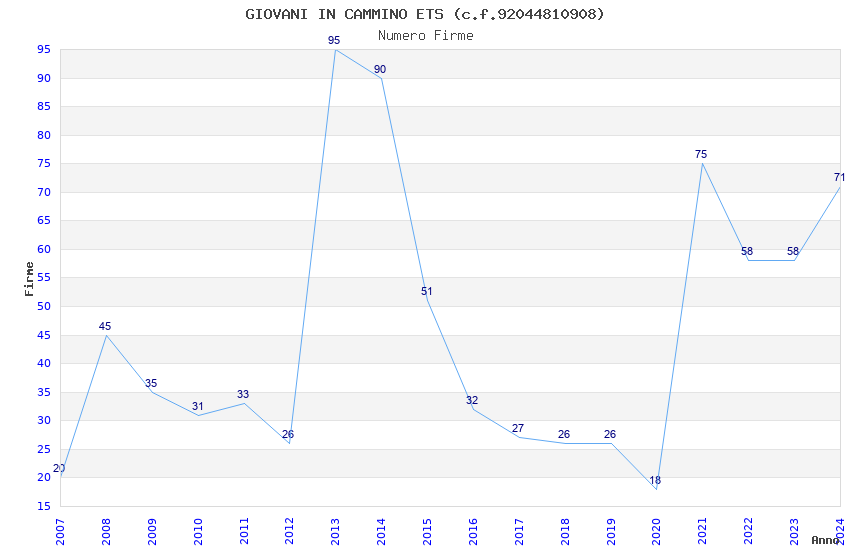Click y-axis tick label 50
The height and width of the screenshot is (550, 850).
coord(44,306)
